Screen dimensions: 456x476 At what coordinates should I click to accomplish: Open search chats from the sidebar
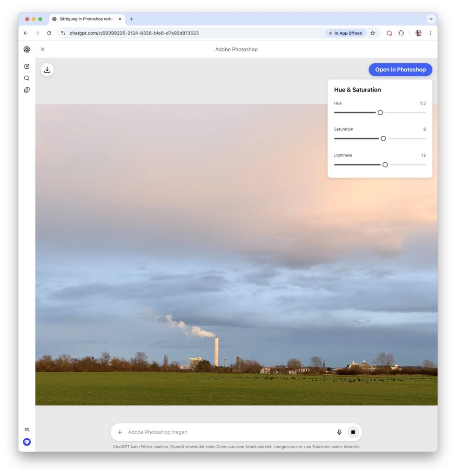click(27, 78)
